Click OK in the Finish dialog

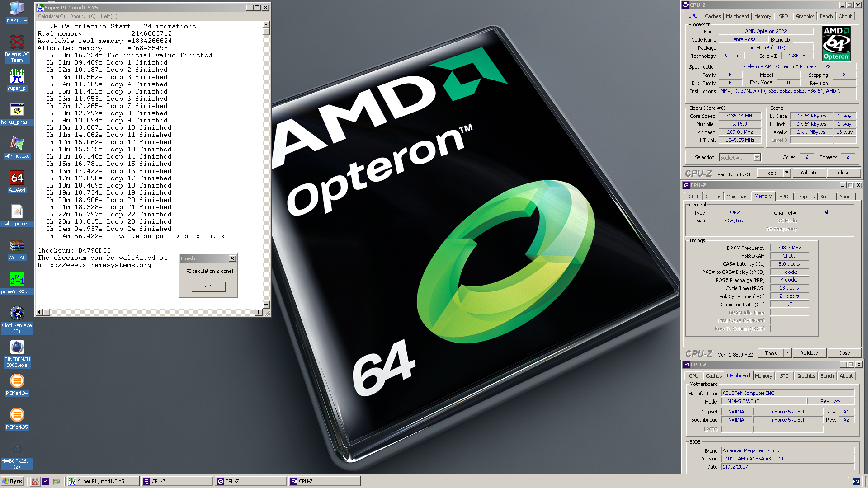(208, 286)
